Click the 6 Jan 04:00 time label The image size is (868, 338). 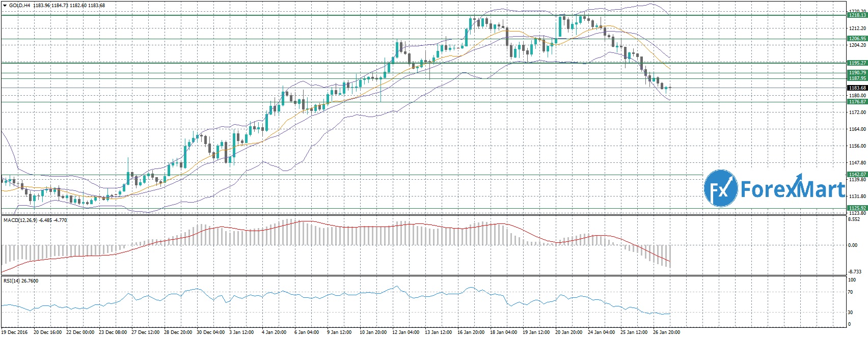(x=308, y=332)
